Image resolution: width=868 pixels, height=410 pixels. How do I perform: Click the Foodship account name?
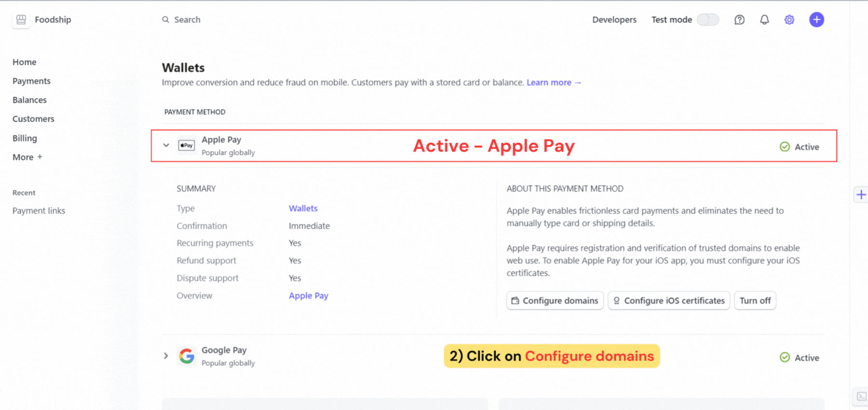[x=53, y=20]
